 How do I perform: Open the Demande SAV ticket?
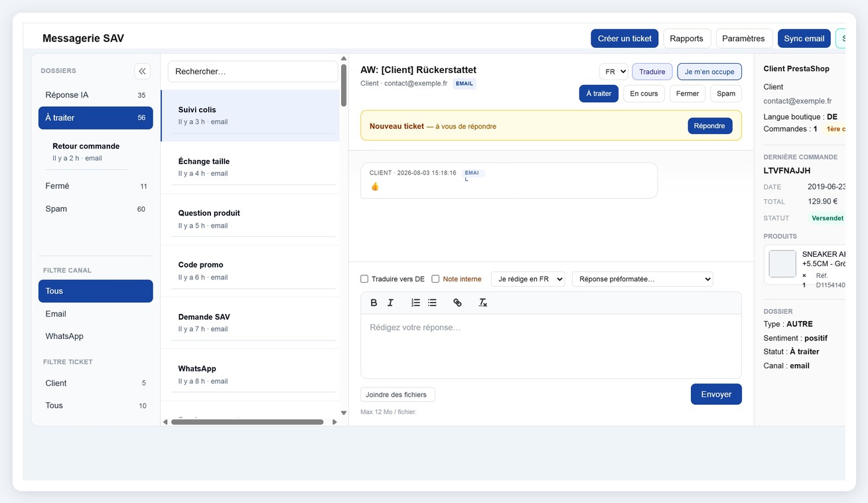coord(250,323)
